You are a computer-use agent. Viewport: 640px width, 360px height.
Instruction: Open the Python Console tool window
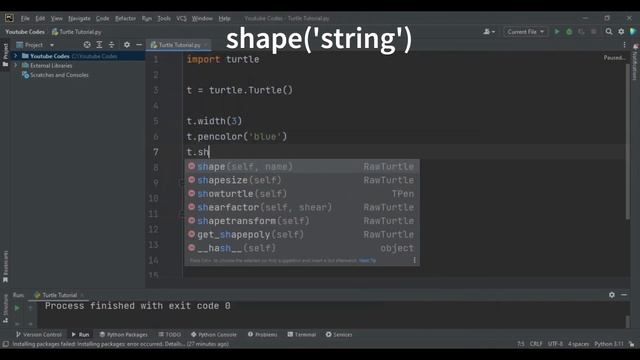[x=214, y=334]
